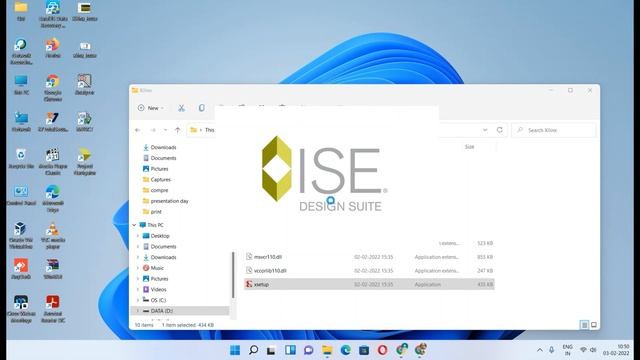This screenshot has width=640, height=360.
Task: Open the VLC media player desktop shortcut
Action: click(53, 236)
